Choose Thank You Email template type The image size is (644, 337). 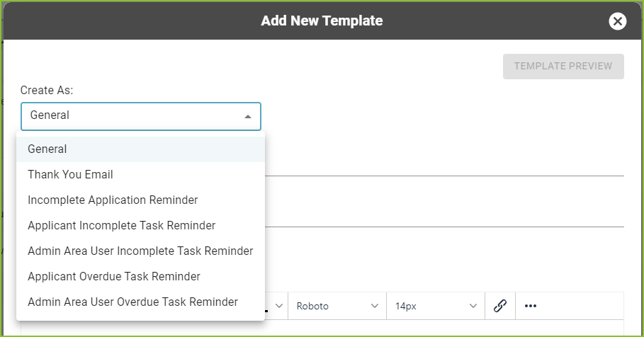click(x=140, y=174)
